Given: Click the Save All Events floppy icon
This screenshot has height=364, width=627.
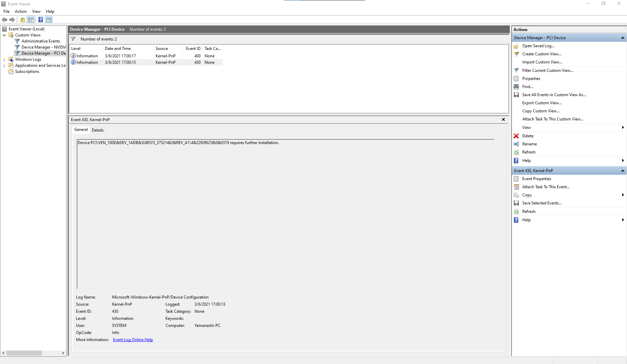Looking at the screenshot, I should (516, 95).
